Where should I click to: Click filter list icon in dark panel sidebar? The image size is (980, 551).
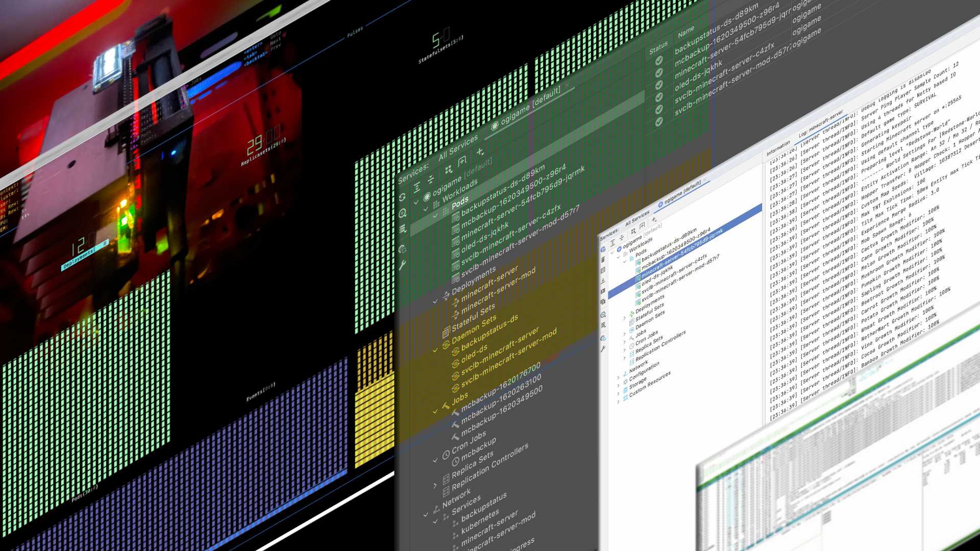point(403,229)
